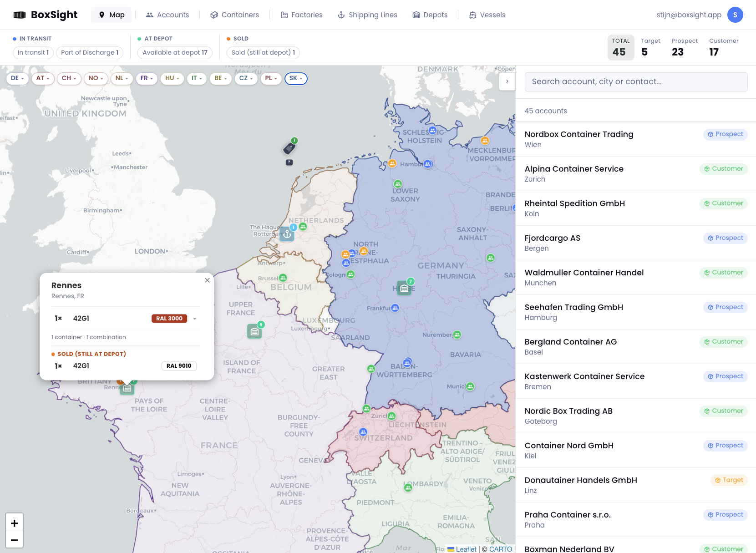756x553 pixels.
Task: Open the Containers tab
Action: pyautogui.click(x=234, y=15)
